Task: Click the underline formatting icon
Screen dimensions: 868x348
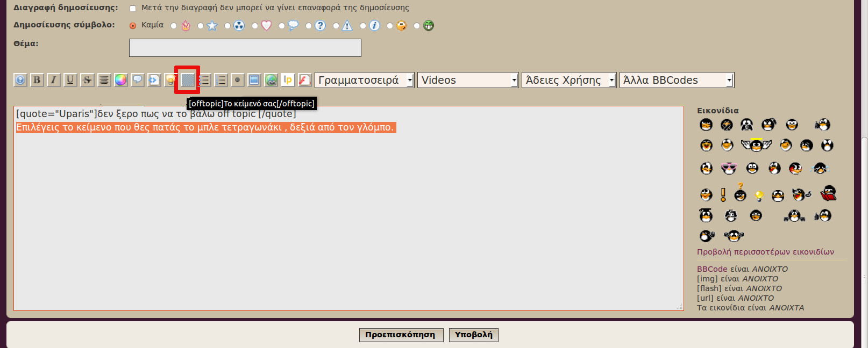Action: (70, 80)
